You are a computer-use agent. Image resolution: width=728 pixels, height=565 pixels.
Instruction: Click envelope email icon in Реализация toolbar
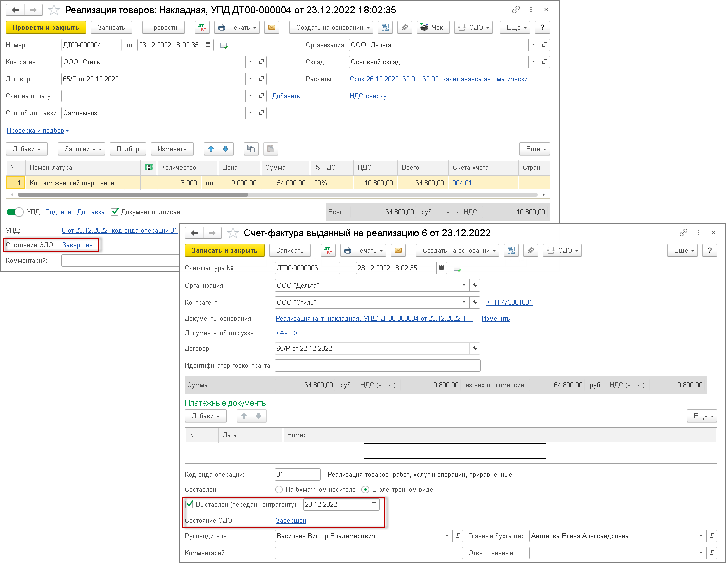[272, 27]
